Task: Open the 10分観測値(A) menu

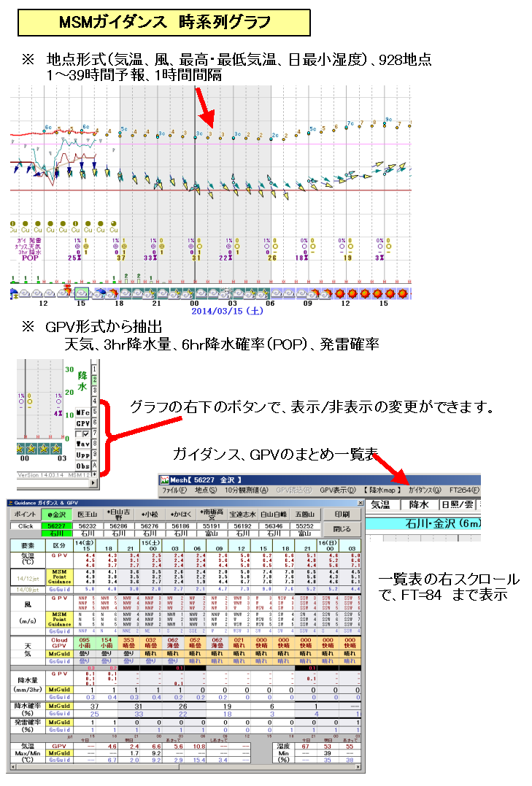Action: point(246,490)
